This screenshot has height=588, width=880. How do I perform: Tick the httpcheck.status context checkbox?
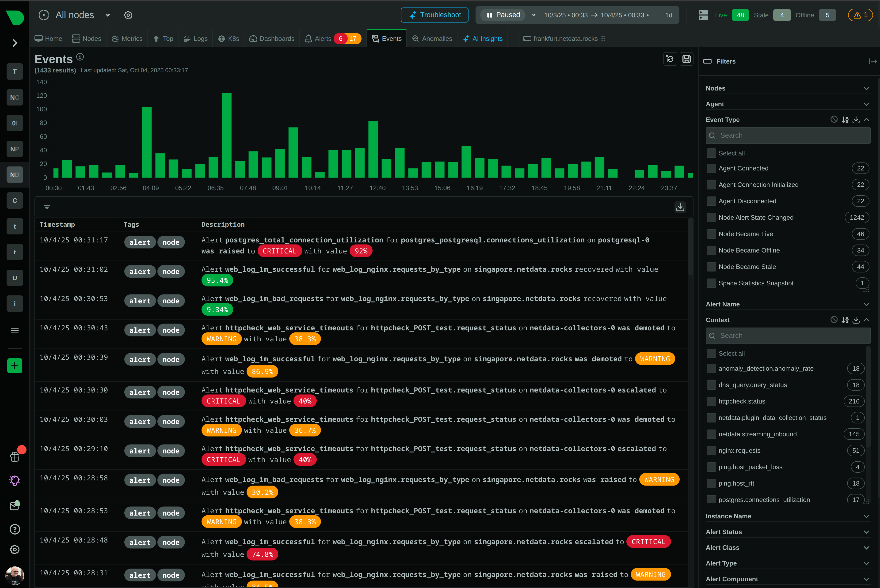coord(711,401)
